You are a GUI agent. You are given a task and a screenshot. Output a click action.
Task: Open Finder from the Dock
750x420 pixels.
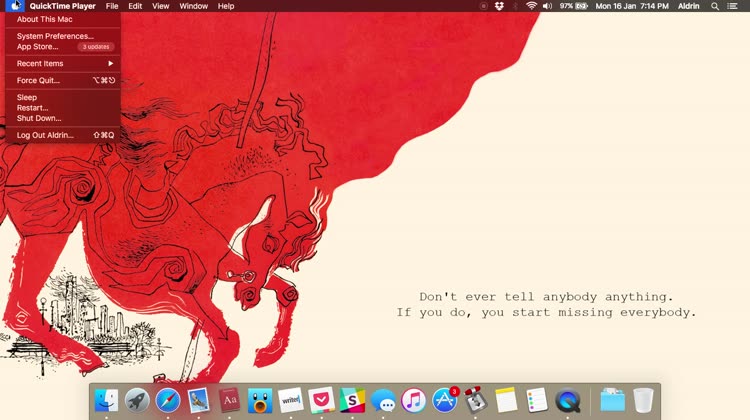coord(106,400)
